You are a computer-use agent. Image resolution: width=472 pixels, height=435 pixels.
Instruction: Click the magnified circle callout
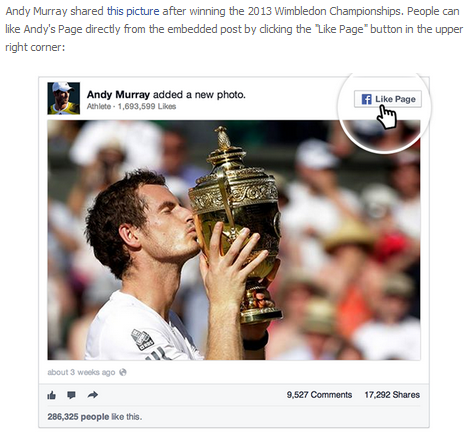click(x=384, y=112)
